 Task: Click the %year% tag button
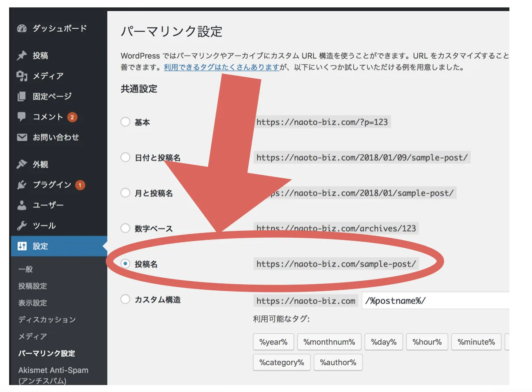click(273, 342)
